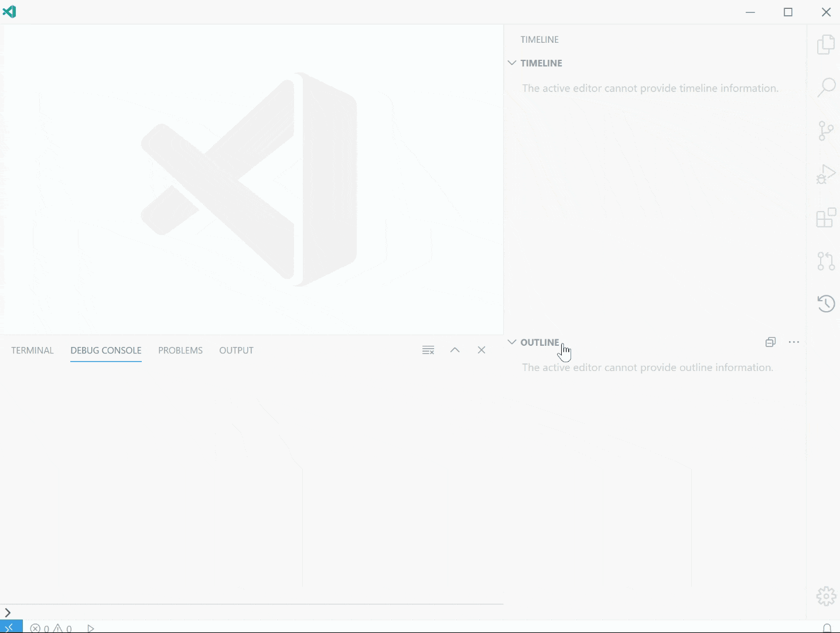Open the Extensions view

pyautogui.click(x=825, y=217)
